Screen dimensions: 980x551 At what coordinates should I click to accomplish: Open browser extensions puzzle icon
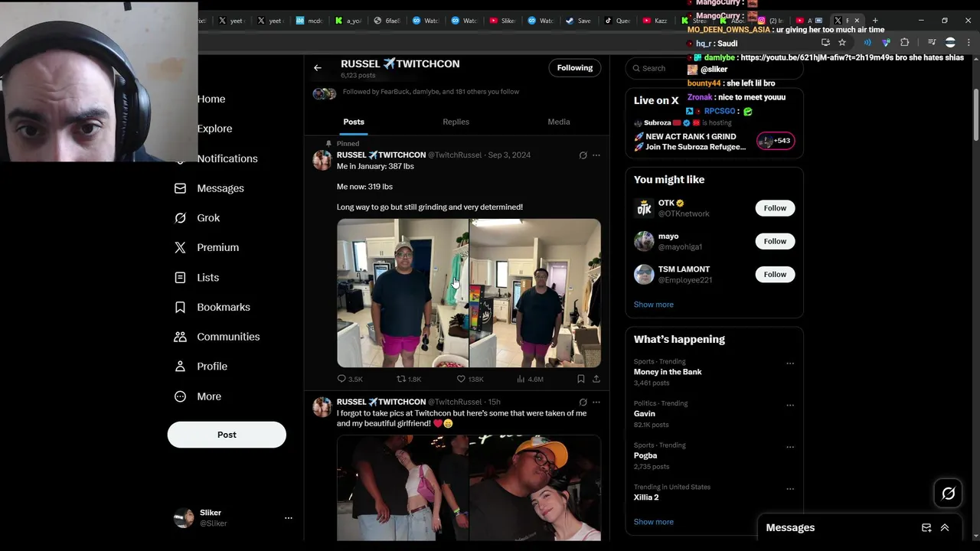(x=905, y=43)
